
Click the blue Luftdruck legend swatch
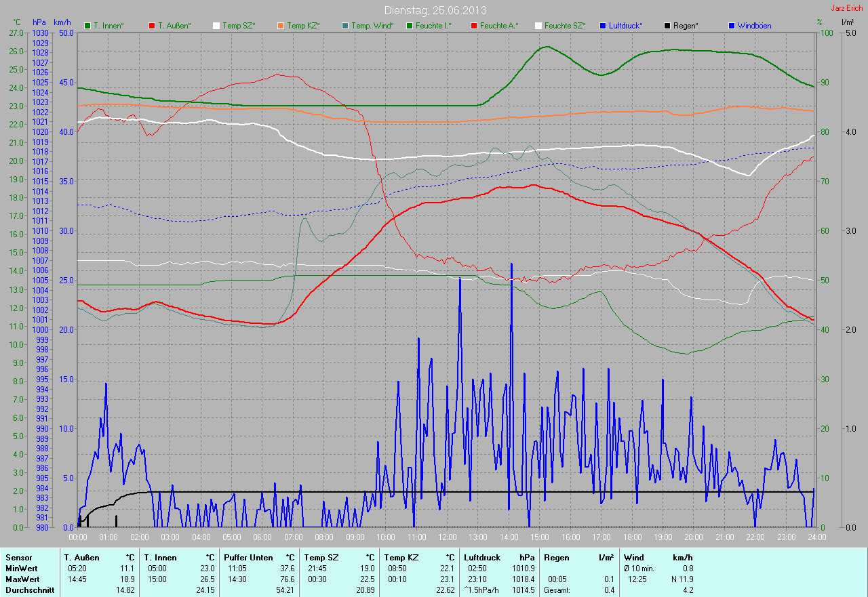click(x=602, y=26)
